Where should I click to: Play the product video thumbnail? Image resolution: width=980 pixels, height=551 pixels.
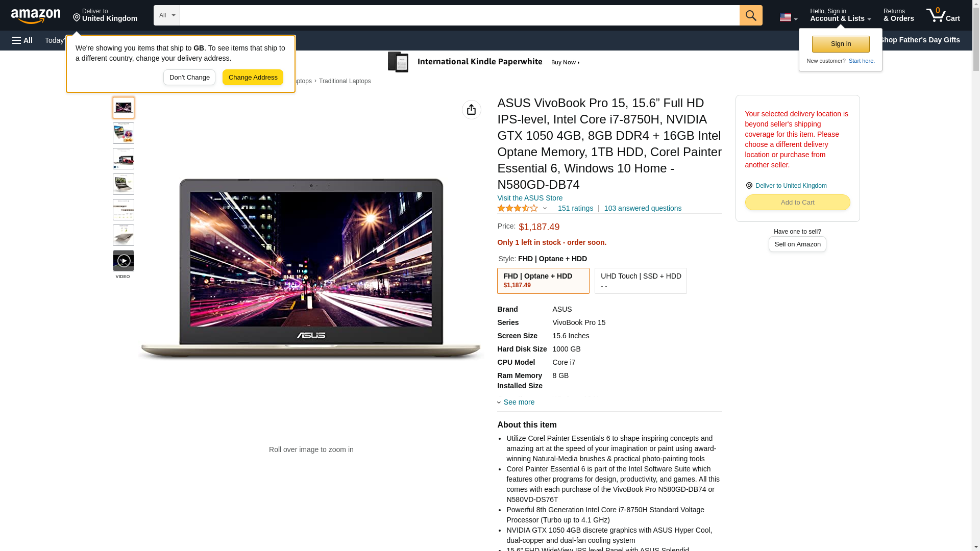[124, 261]
